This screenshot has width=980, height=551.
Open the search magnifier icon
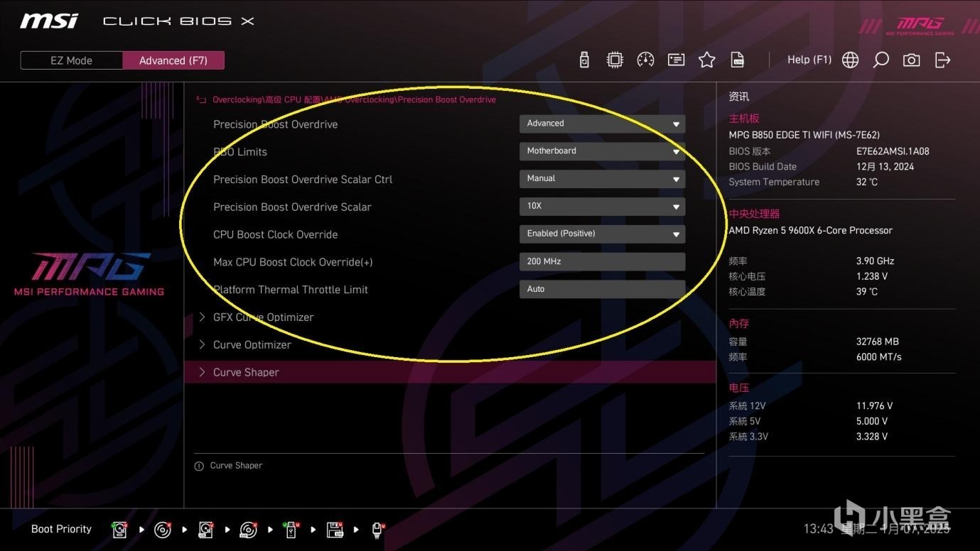881,60
